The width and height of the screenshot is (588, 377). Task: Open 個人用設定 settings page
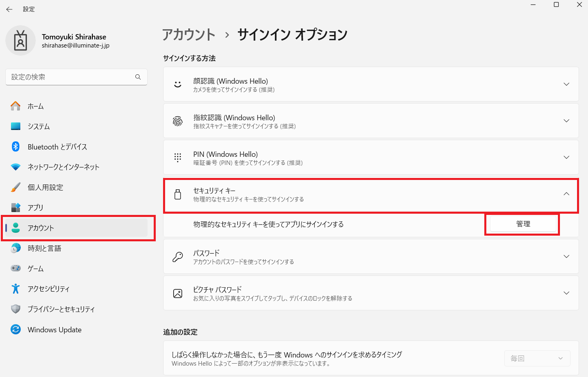click(x=76, y=187)
